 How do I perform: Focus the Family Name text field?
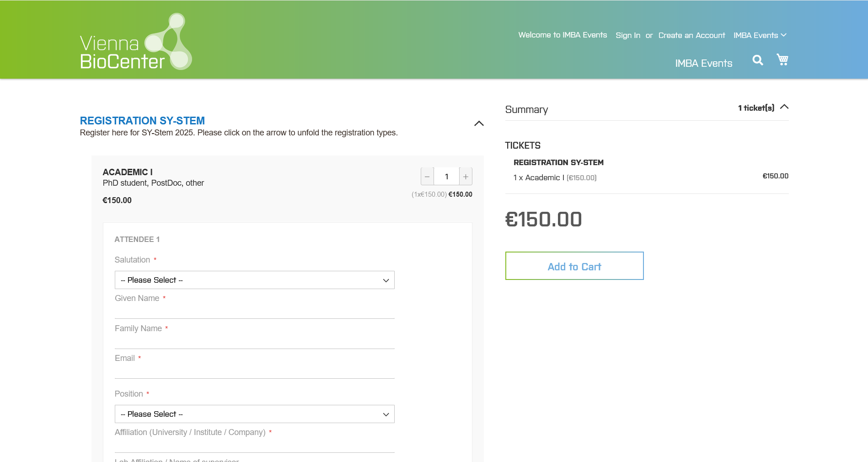tap(254, 342)
